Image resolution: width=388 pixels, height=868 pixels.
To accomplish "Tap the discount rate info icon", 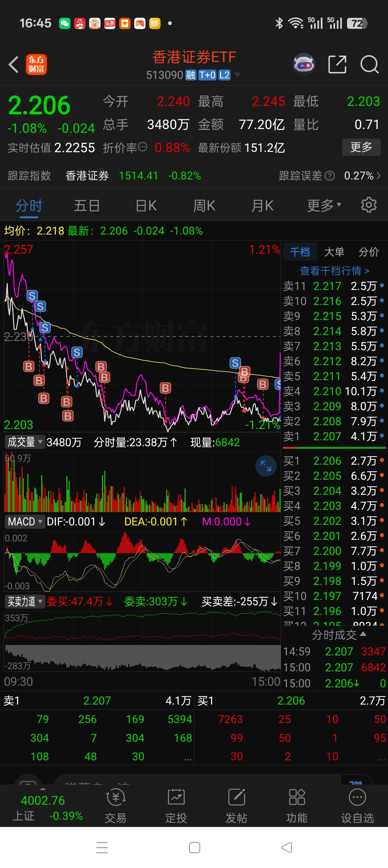I will click(x=143, y=147).
